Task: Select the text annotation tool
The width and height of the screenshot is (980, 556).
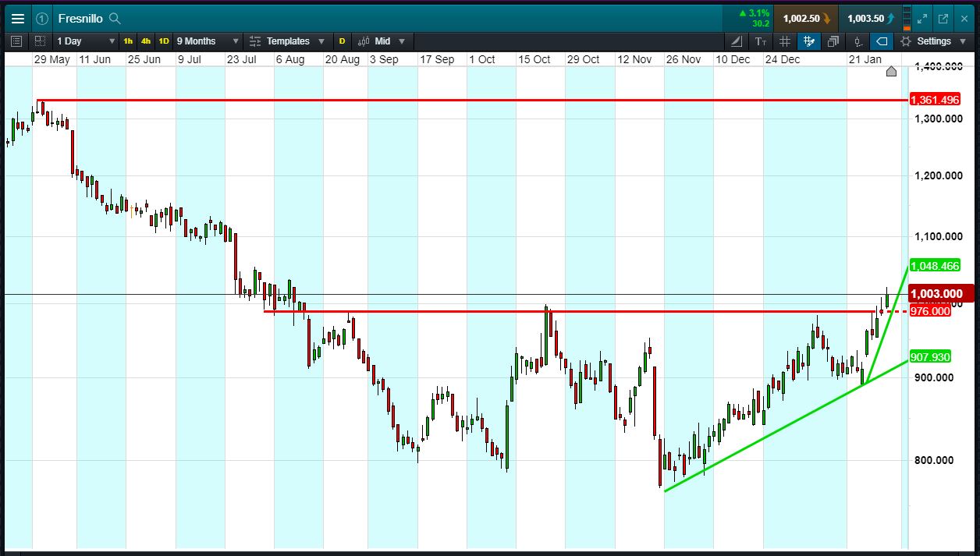Action: pyautogui.click(x=761, y=41)
